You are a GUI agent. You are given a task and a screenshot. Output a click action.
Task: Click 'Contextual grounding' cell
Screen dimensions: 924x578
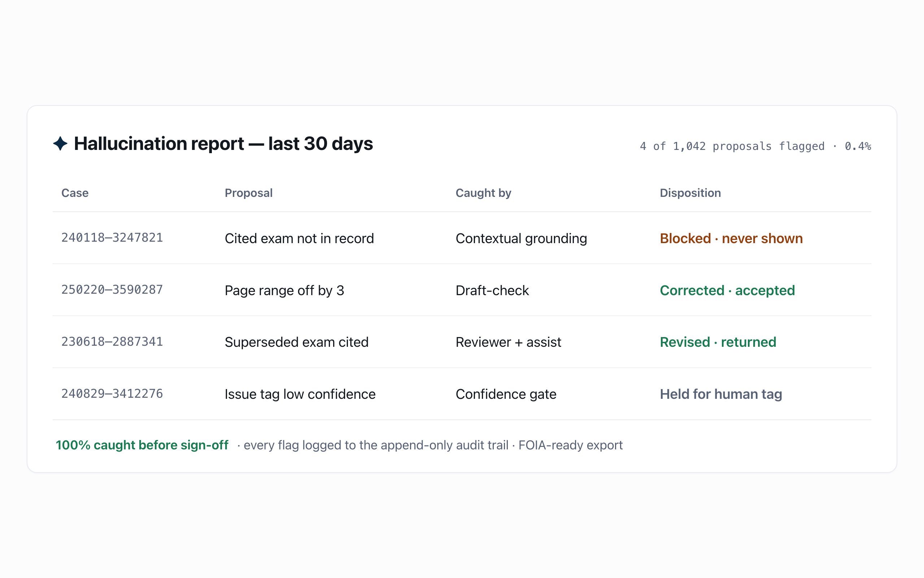[521, 238]
